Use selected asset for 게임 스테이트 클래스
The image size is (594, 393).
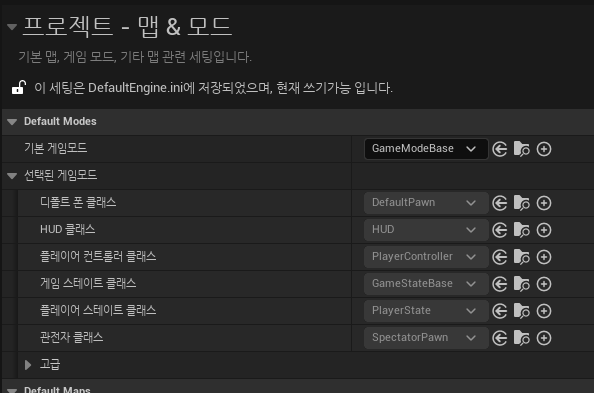pos(500,284)
